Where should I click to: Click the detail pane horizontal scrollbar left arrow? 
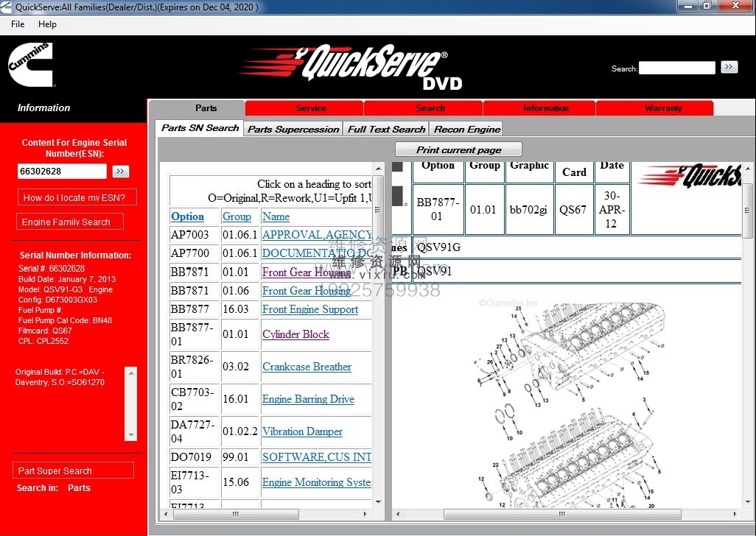tap(398, 515)
